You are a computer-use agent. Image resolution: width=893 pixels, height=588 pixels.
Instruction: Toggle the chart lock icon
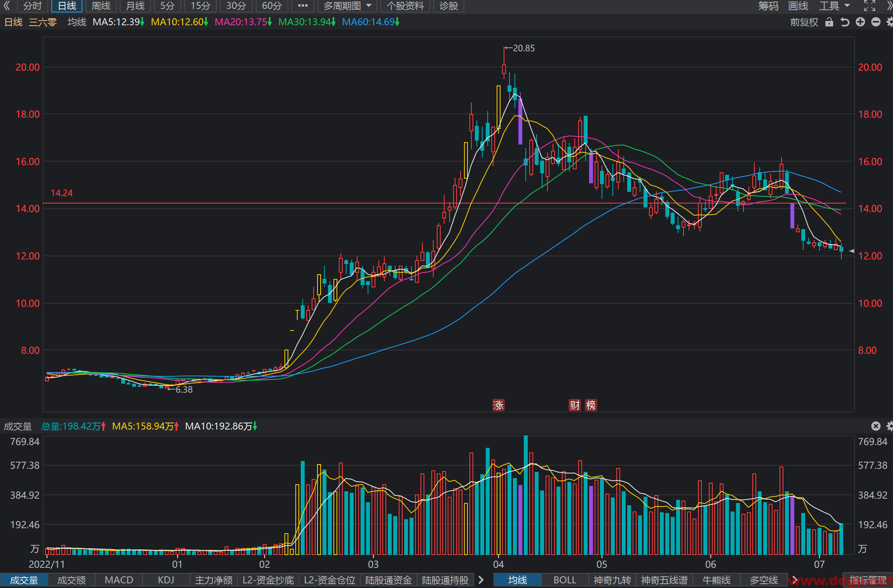pyautogui.click(x=829, y=22)
